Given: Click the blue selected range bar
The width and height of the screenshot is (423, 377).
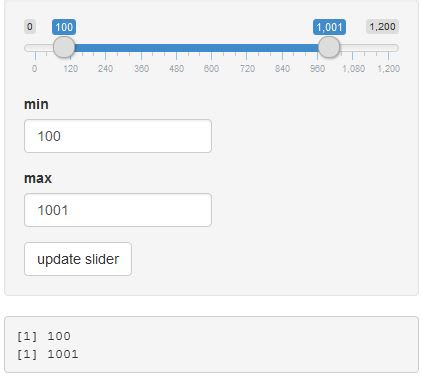Looking at the screenshot, I should pyautogui.click(x=196, y=48).
